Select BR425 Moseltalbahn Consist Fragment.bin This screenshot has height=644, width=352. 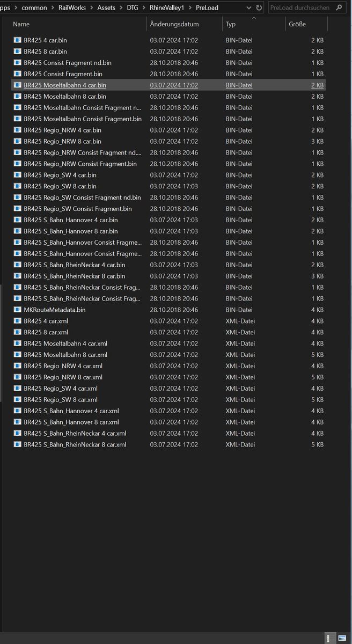[168, 119]
